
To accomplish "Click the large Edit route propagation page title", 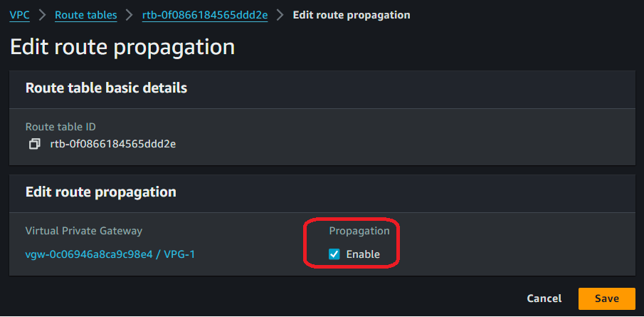I will click(x=122, y=48).
